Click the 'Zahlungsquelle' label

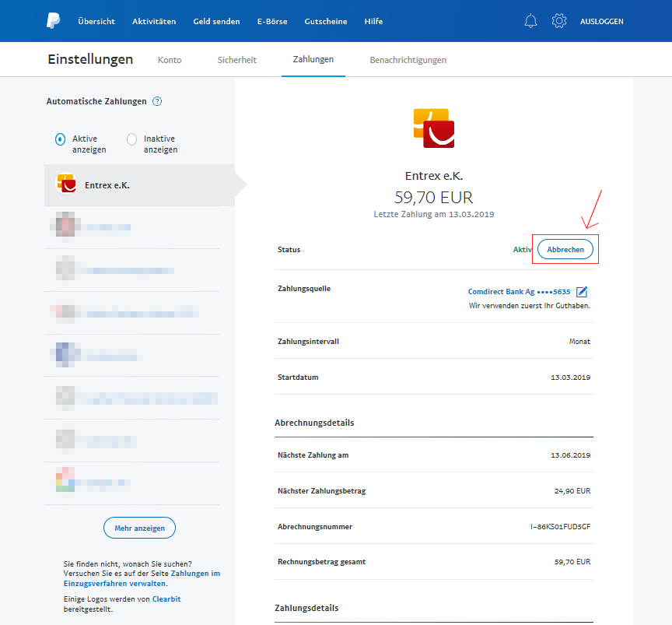point(304,289)
